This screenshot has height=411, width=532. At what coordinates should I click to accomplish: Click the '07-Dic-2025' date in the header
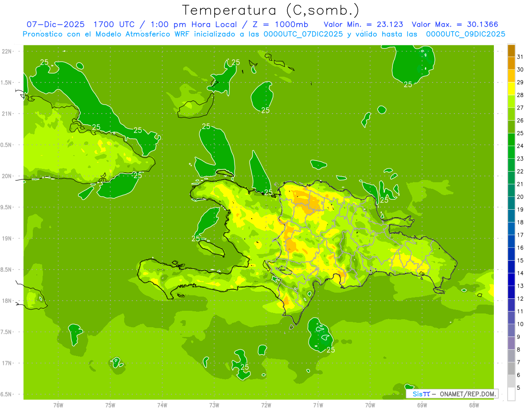click(55, 24)
